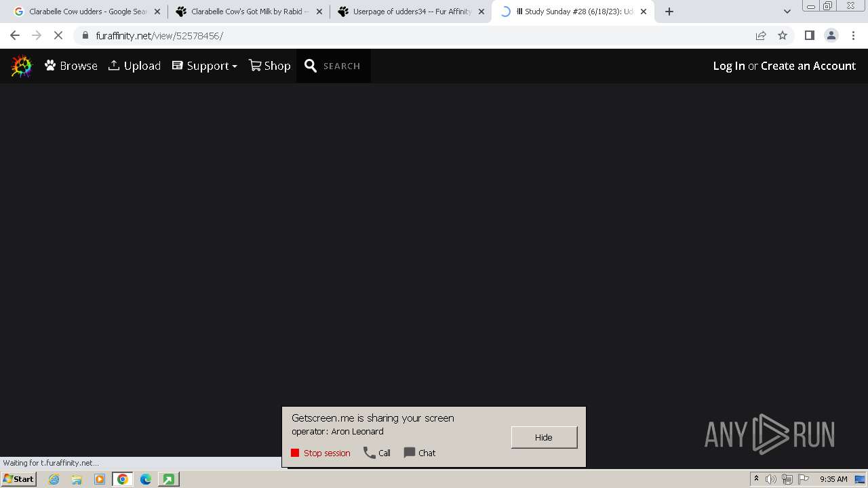The width and height of the screenshot is (868, 488).
Task: Expand the Support dropdown menu
Action: 205,66
